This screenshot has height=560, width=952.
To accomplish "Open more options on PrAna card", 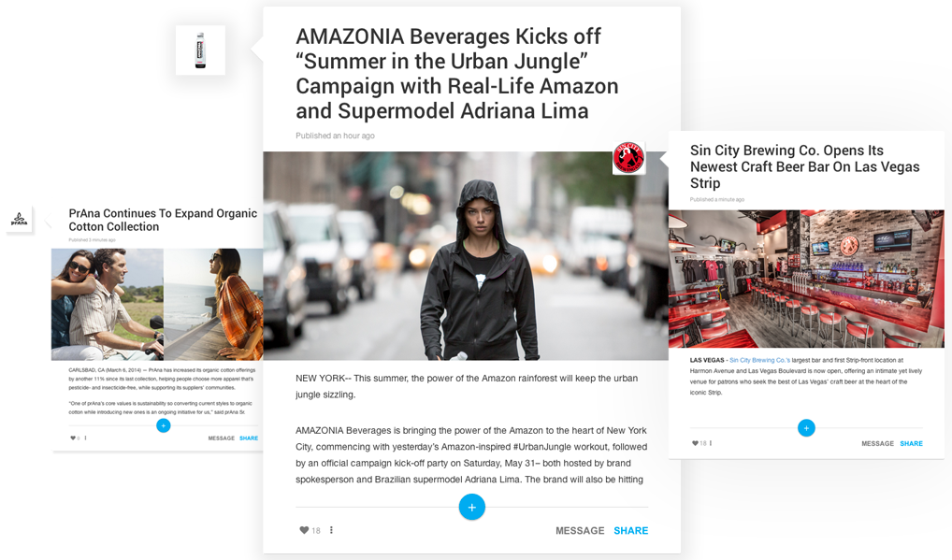I will 86,438.
